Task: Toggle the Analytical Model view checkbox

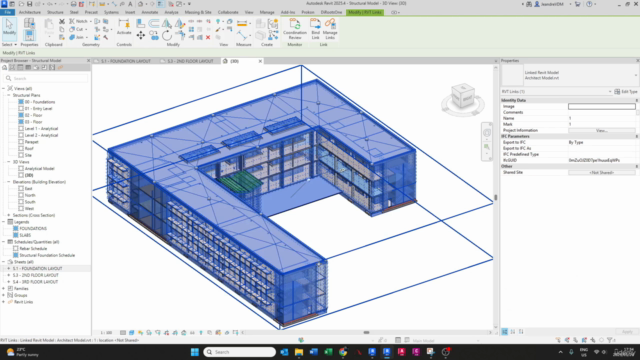Action: [21, 168]
